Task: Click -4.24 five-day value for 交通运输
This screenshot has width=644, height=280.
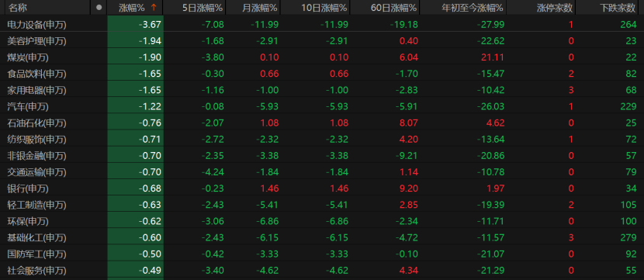Action: click(213, 172)
